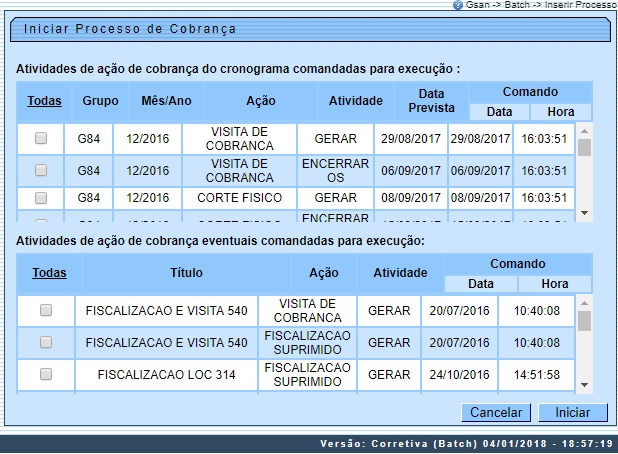618x454 pixels.
Task: Click the Cancelar button
Action: 496,413
